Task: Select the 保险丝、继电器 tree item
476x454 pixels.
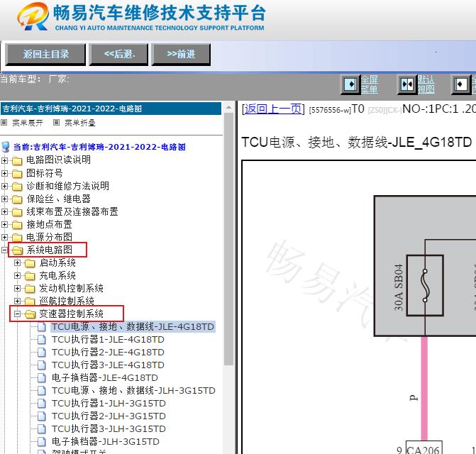Action: pyautogui.click(x=59, y=199)
